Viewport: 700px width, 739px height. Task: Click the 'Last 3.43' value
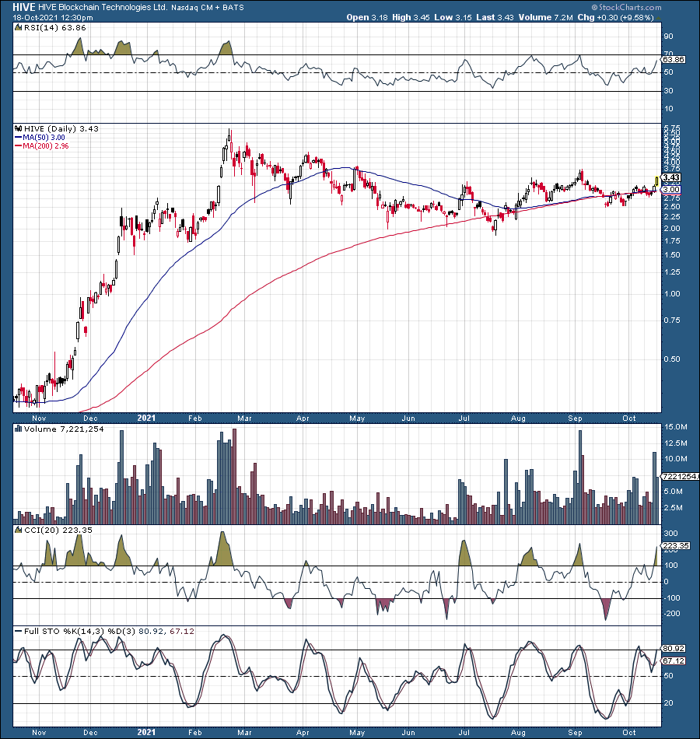pyautogui.click(x=495, y=17)
